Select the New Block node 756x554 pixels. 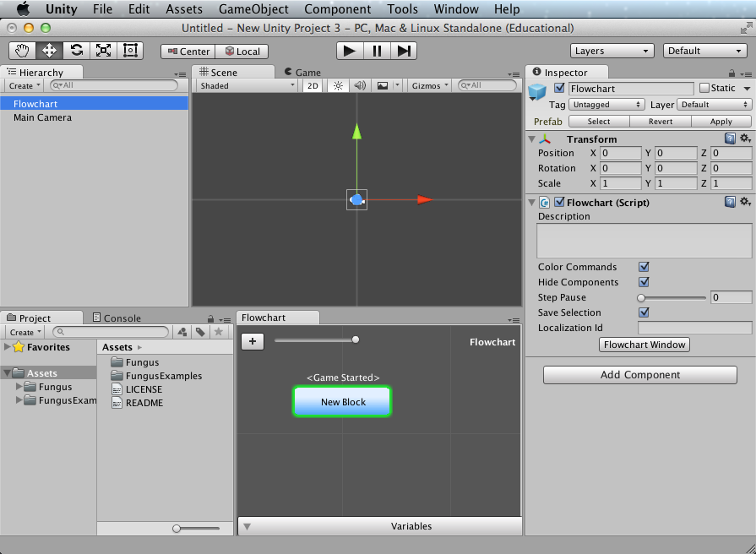(342, 402)
